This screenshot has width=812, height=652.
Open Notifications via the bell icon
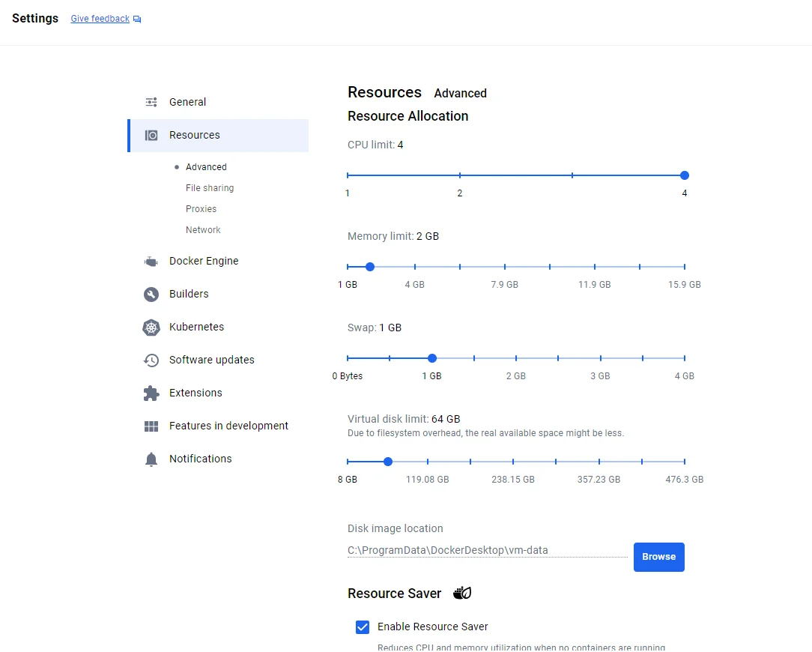point(150,459)
